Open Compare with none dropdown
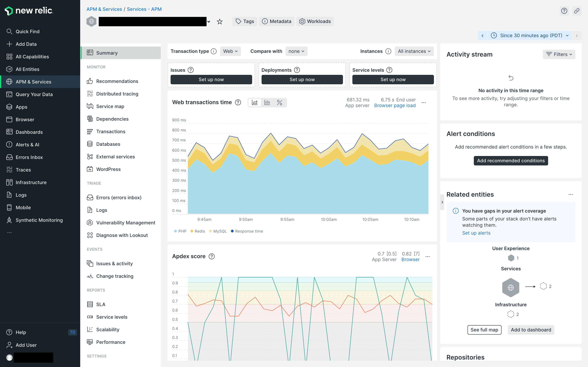 pyautogui.click(x=296, y=51)
